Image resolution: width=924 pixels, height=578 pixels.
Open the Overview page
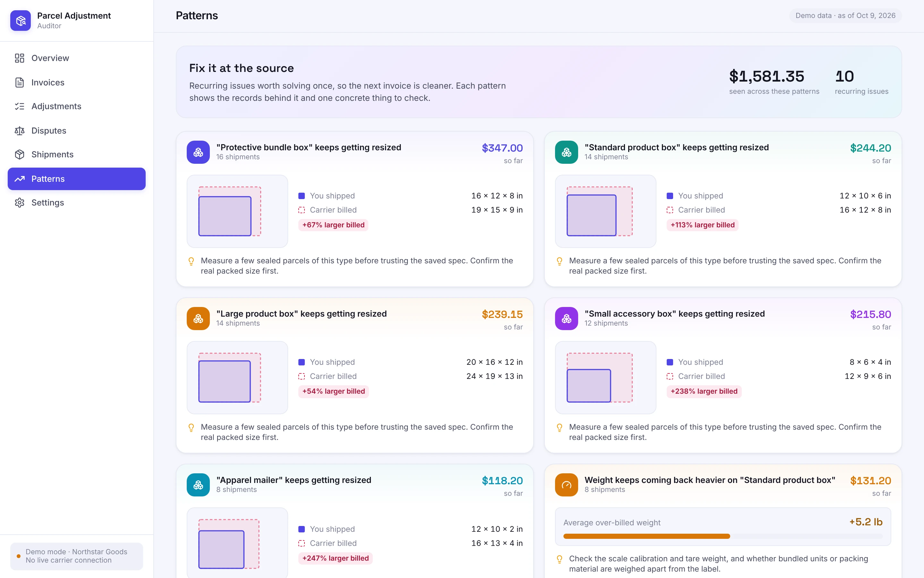click(x=77, y=58)
